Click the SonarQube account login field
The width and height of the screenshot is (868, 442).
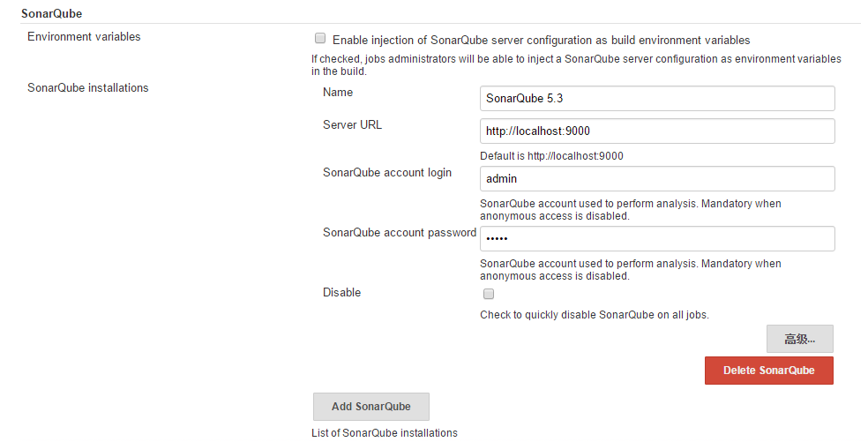coord(657,179)
